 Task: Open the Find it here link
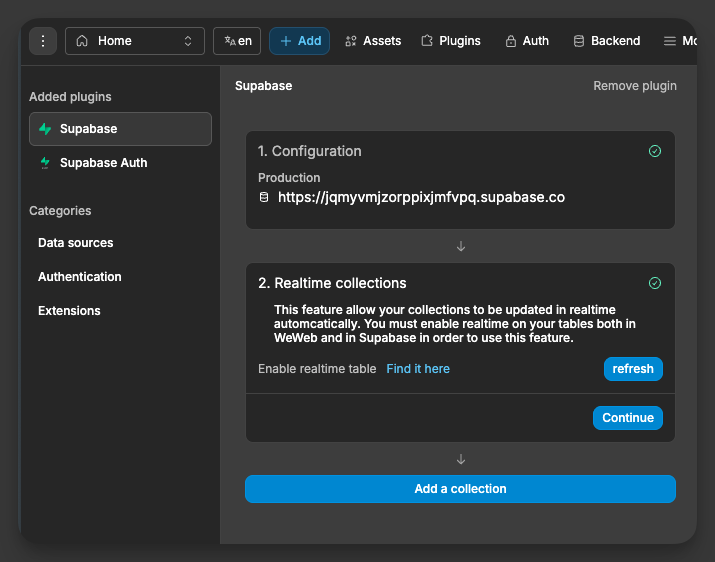(418, 369)
